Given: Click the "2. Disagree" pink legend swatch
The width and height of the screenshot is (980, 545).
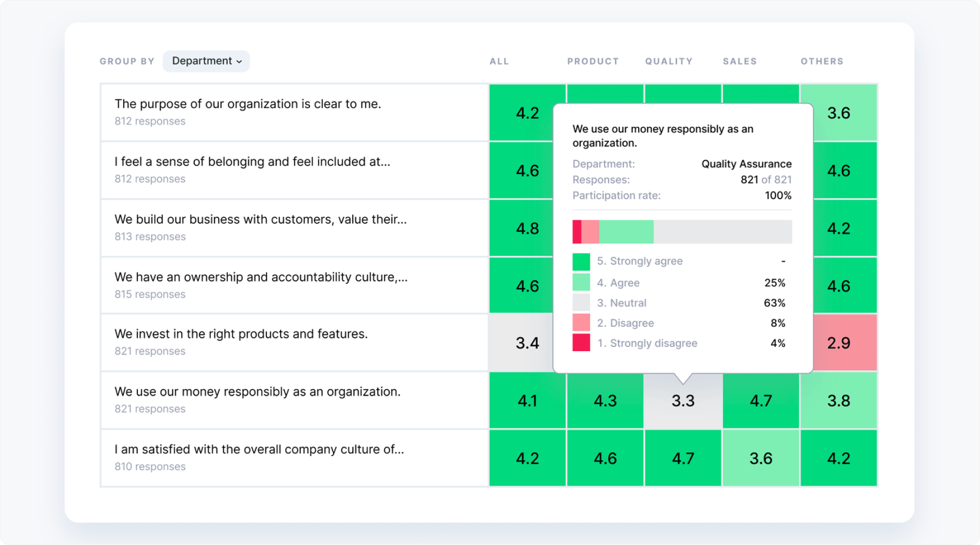Looking at the screenshot, I should (x=581, y=322).
